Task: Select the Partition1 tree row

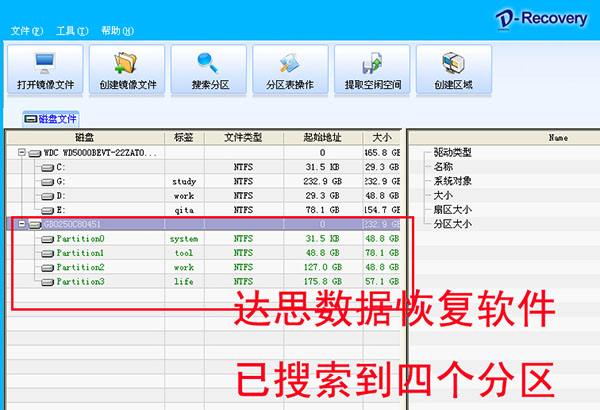Action: point(204,253)
